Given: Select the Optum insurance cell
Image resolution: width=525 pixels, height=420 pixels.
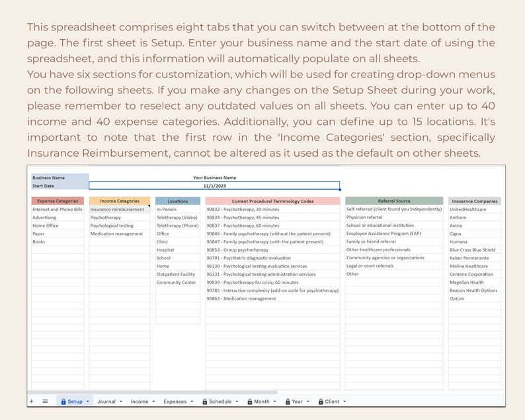Looking at the screenshot, I should (x=475, y=298).
